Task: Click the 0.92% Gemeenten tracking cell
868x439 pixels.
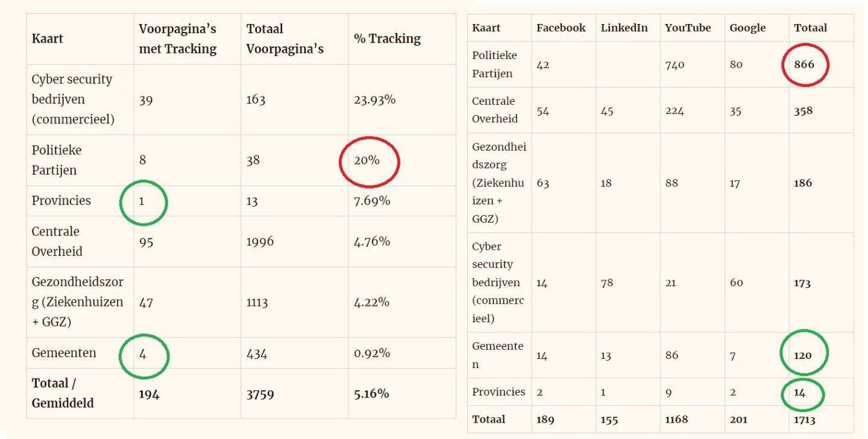Action: point(372,353)
